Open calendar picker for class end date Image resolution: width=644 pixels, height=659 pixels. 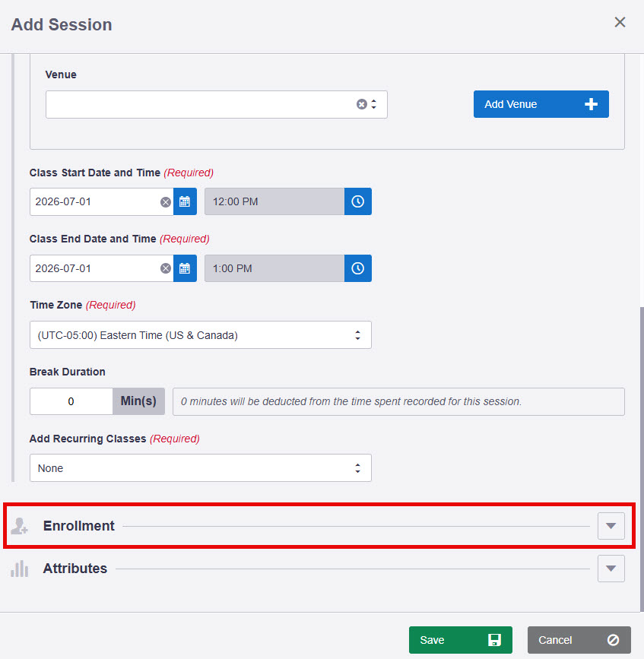coord(185,268)
